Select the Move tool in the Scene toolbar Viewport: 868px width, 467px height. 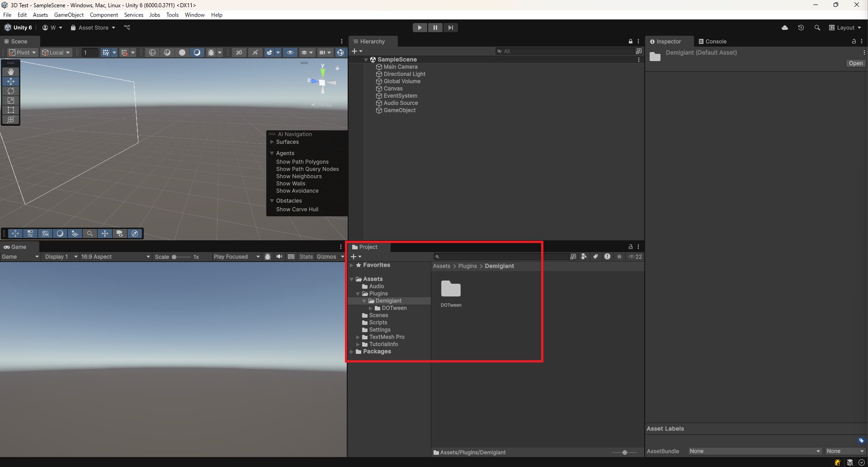[x=10, y=81]
